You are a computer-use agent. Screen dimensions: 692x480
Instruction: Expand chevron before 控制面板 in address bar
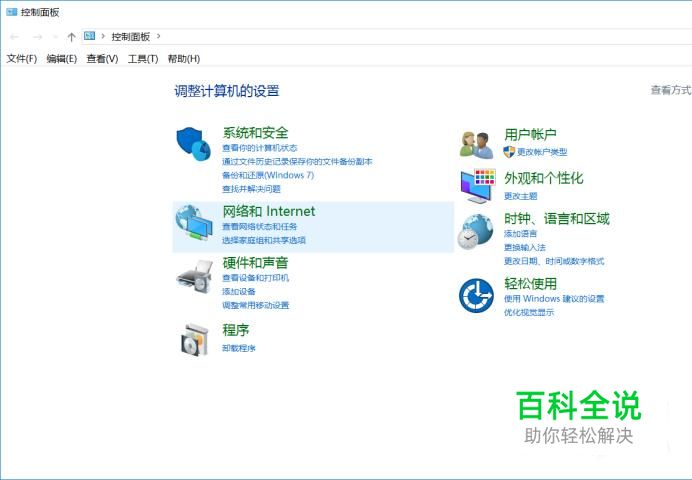[x=103, y=36]
